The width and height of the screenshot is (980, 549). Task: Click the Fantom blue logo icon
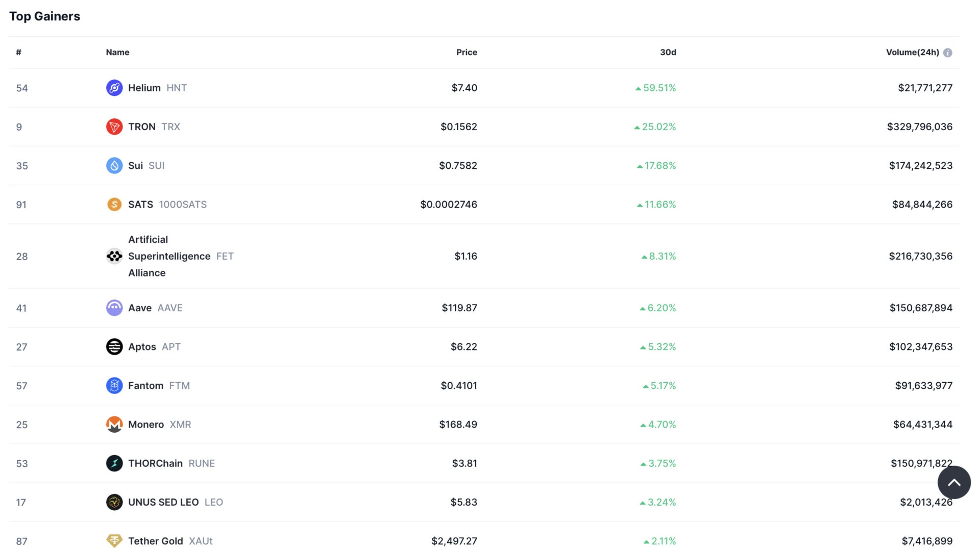pos(114,386)
